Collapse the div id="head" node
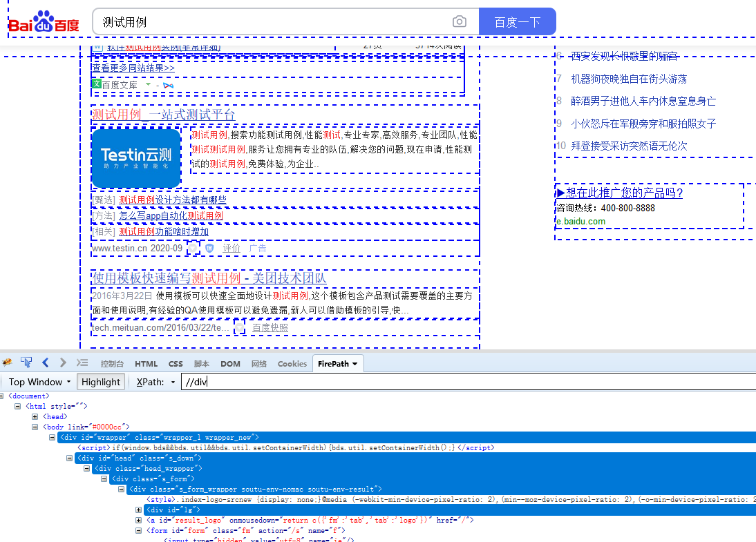The image size is (756, 542). 69,458
